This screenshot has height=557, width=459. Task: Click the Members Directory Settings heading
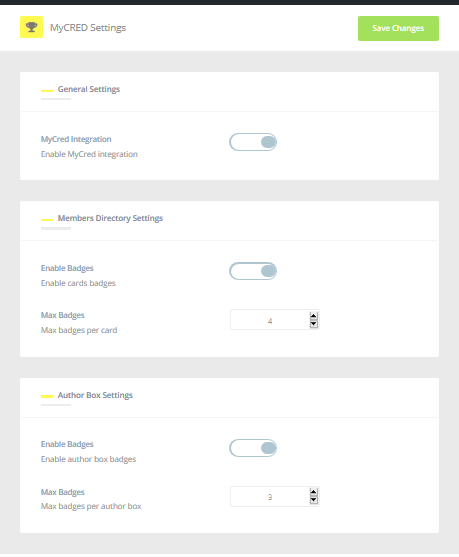(110, 218)
